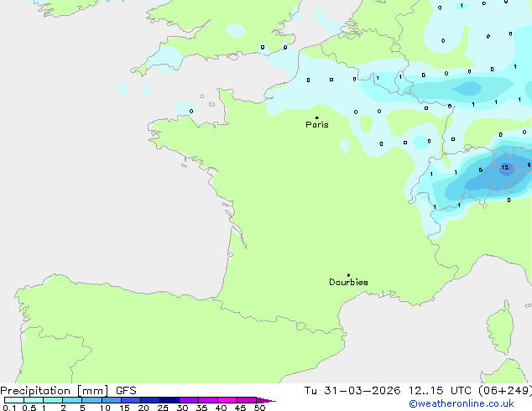Select the 25–30 mm dark navy legend swatch
Viewport: 532px width, 411px height.
pyautogui.click(x=170, y=400)
